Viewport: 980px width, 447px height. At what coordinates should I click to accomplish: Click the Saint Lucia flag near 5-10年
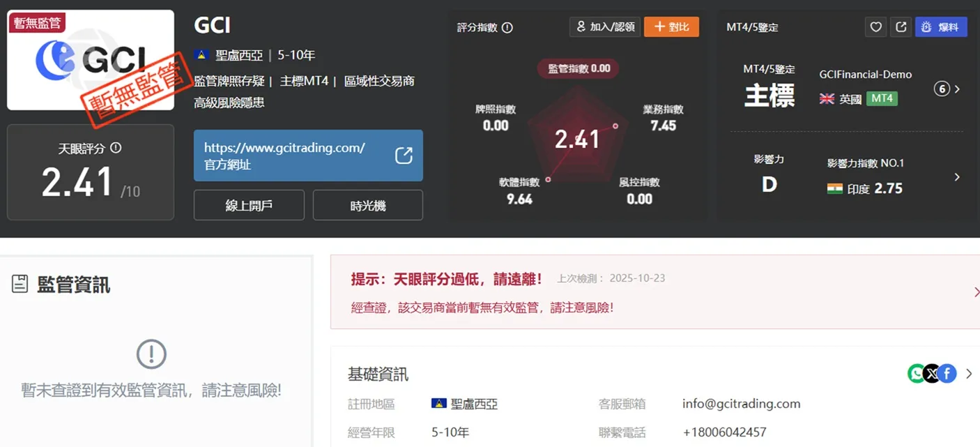pyautogui.click(x=202, y=55)
